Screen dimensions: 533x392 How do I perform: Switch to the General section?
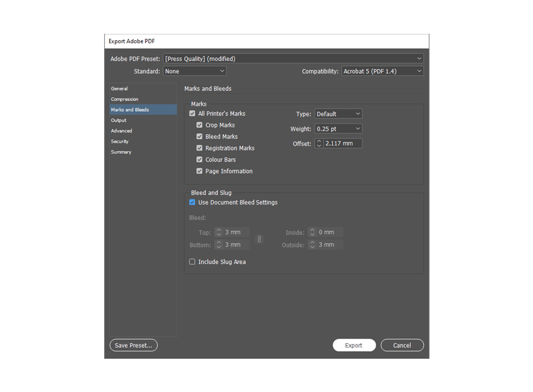pyautogui.click(x=143, y=88)
